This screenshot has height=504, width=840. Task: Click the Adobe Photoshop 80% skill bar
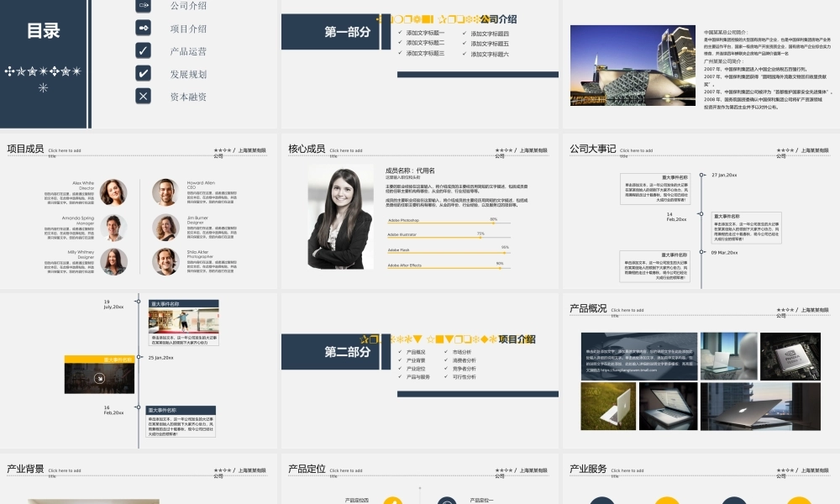449,221
